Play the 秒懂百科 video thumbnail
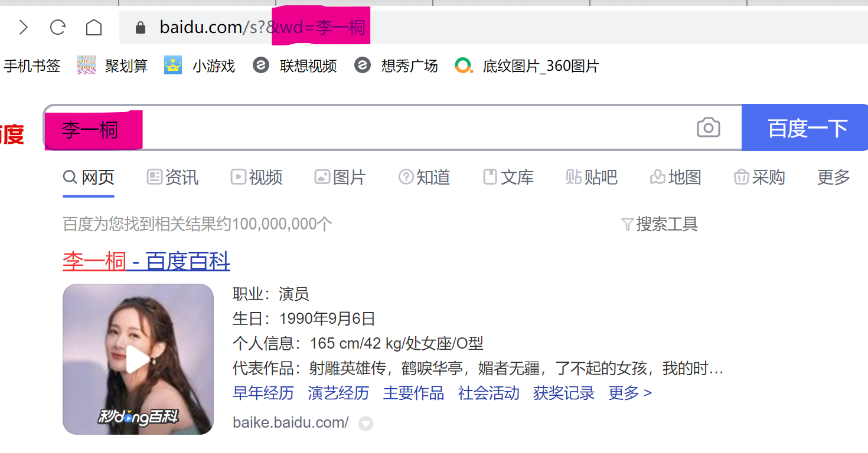This screenshot has height=453, width=868. (138, 359)
